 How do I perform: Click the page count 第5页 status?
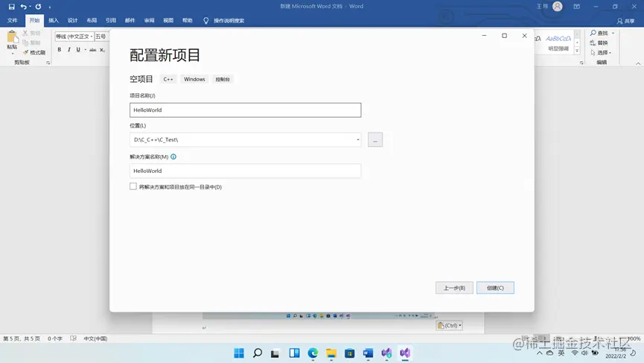(x=22, y=338)
